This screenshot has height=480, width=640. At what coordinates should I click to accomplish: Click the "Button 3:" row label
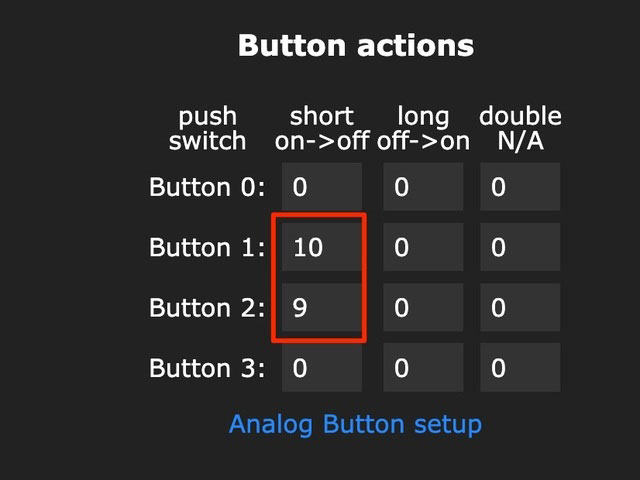tap(208, 368)
